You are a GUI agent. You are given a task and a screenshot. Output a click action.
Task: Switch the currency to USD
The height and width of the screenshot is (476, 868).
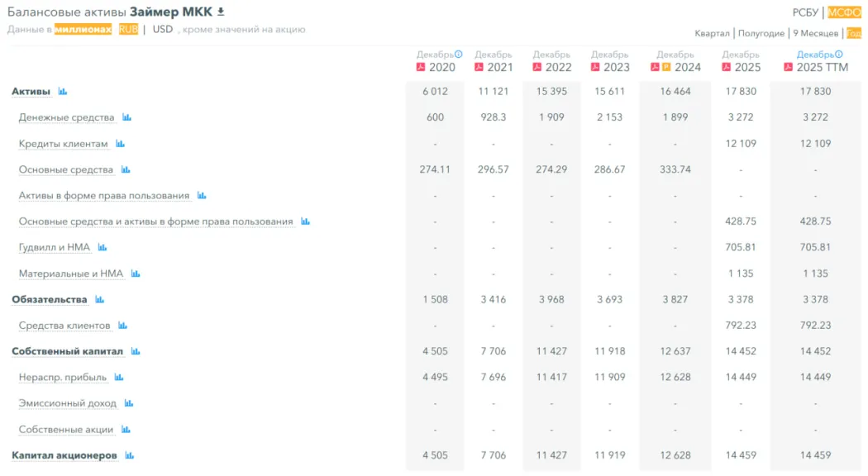point(163,30)
